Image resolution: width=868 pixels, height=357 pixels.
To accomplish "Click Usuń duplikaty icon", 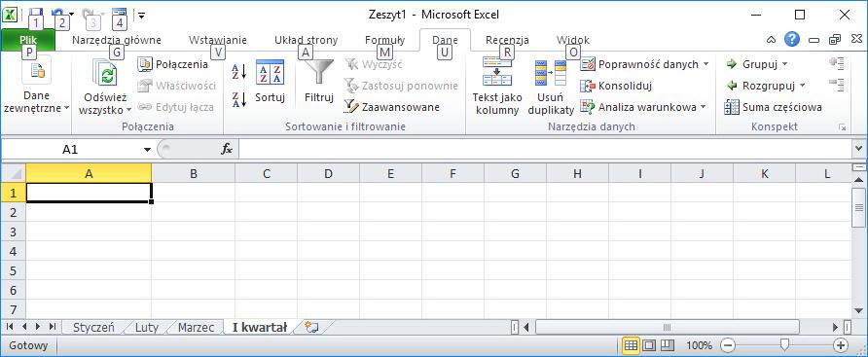I will point(550,73).
